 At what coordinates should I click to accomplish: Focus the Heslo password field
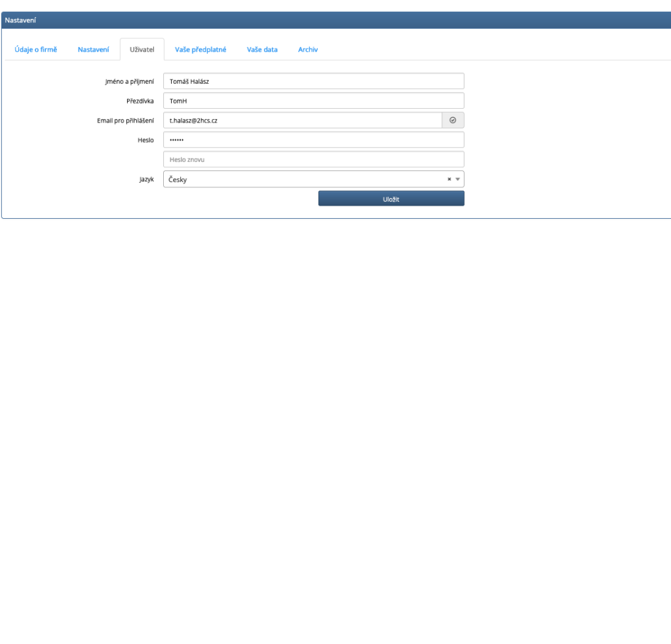[x=313, y=140]
